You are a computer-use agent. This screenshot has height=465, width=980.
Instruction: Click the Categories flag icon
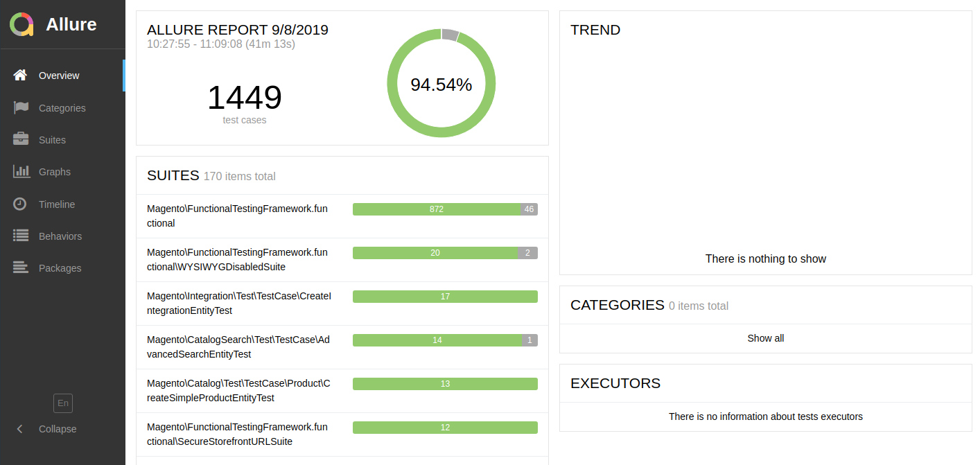[21, 107]
